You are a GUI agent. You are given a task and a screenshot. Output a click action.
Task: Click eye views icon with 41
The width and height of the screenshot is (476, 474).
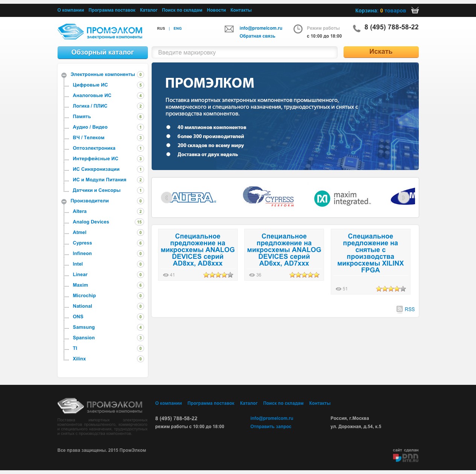(x=166, y=275)
